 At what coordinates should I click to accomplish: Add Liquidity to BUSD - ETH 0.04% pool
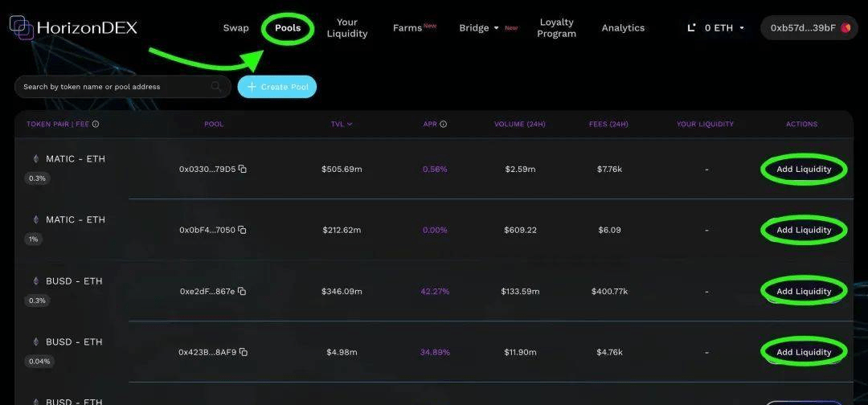(804, 352)
